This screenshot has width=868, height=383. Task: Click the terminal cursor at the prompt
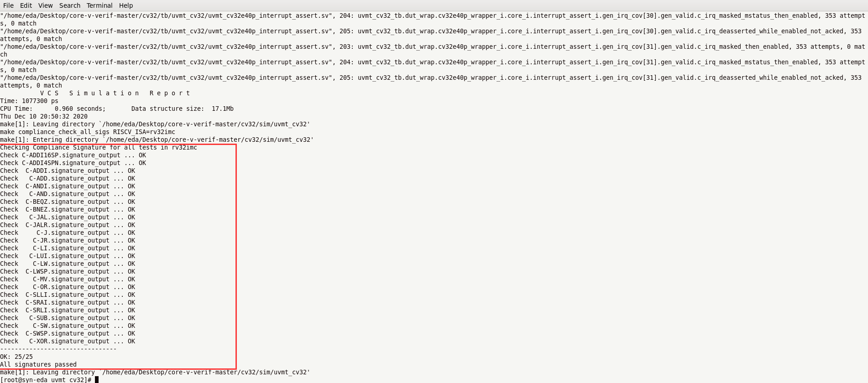97,379
